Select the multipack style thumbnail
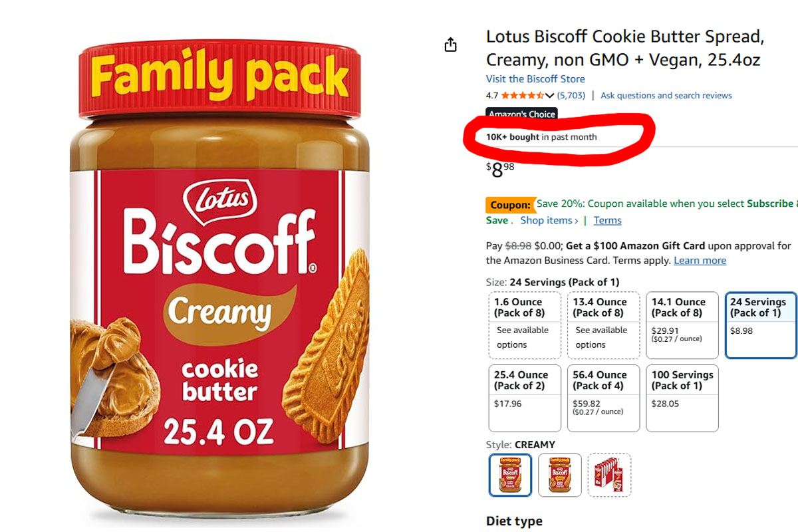Image resolution: width=798 pixels, height=532 pixels. 609,475
